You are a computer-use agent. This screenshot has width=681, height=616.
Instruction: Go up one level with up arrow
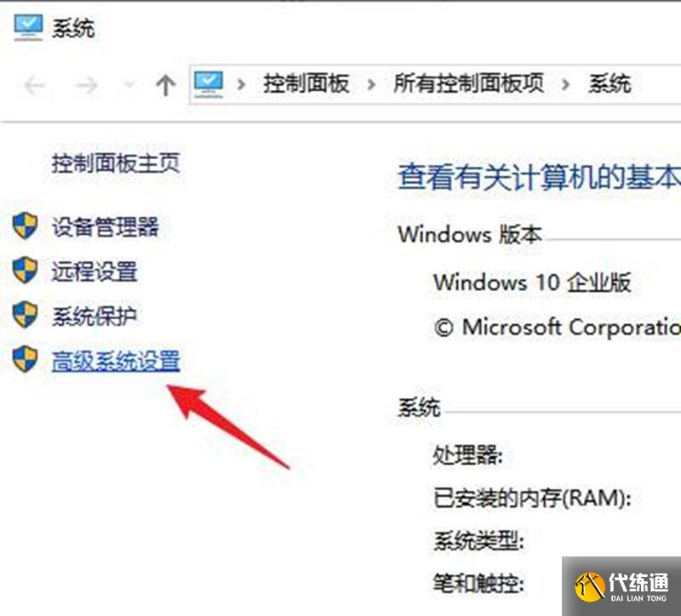pyautogui.click(x=165, y=84)
